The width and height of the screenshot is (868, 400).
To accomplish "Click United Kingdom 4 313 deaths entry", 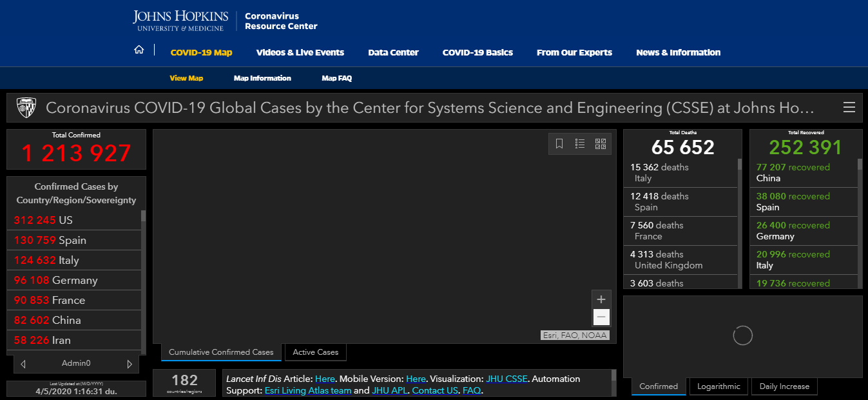I will click(680, 260).
